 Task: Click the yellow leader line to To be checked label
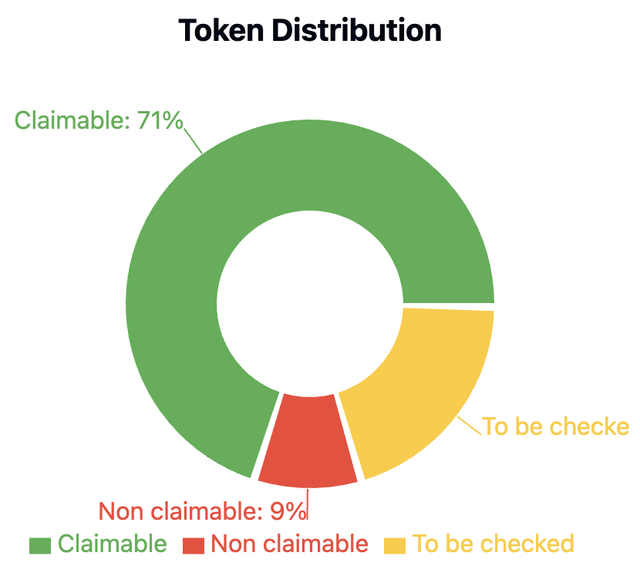coord(471,425)
